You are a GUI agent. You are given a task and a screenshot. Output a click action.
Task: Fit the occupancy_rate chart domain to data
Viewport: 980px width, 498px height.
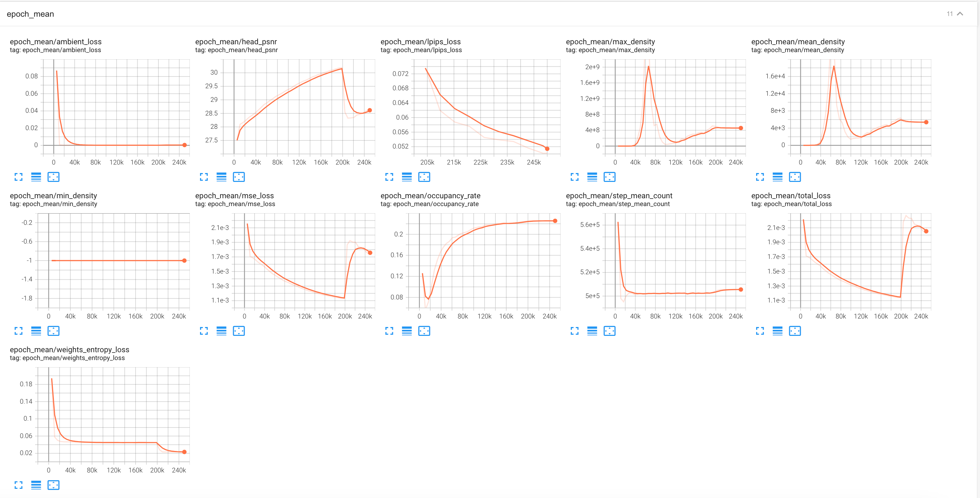click(x=424, y=331)
